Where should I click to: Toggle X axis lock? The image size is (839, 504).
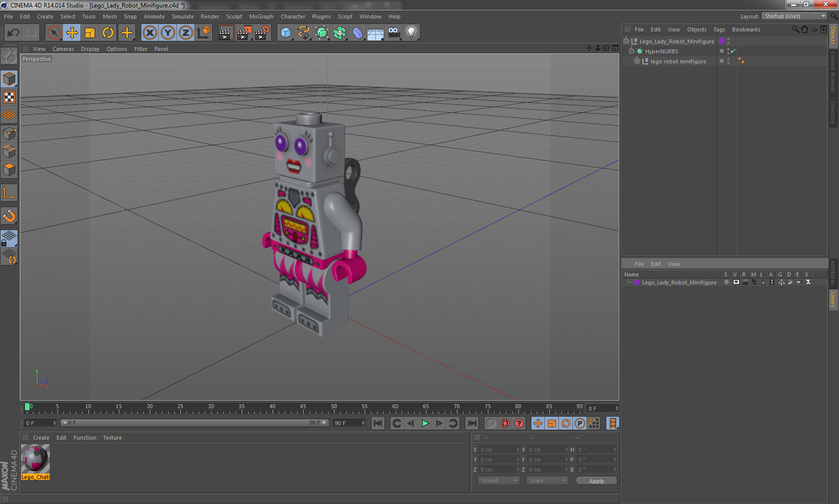coord(150,33)
